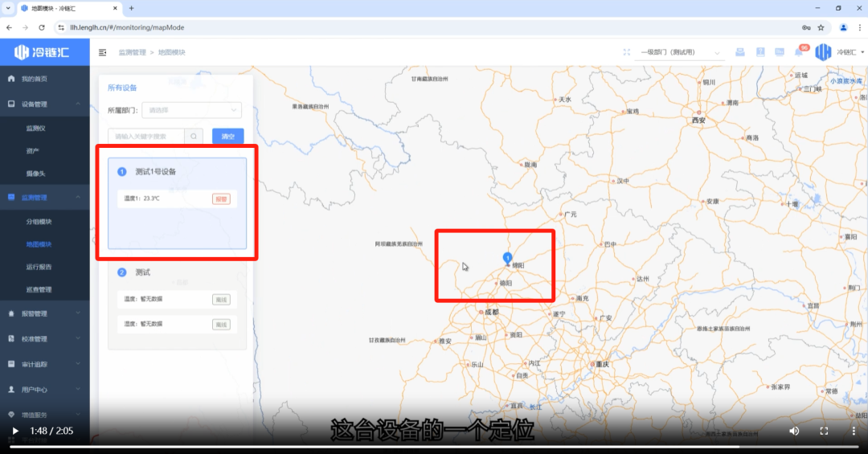Go to 分组模块 in the sidebar

(x=39, y=221)
